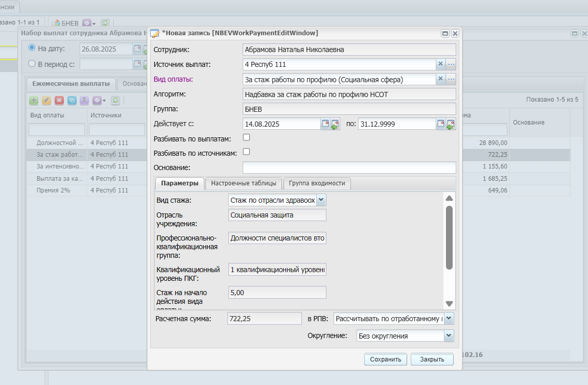This screenshot has height=385, width=588.
Task: Enable Разбивать по выплатам checkbox
Action: coord(246,137)
